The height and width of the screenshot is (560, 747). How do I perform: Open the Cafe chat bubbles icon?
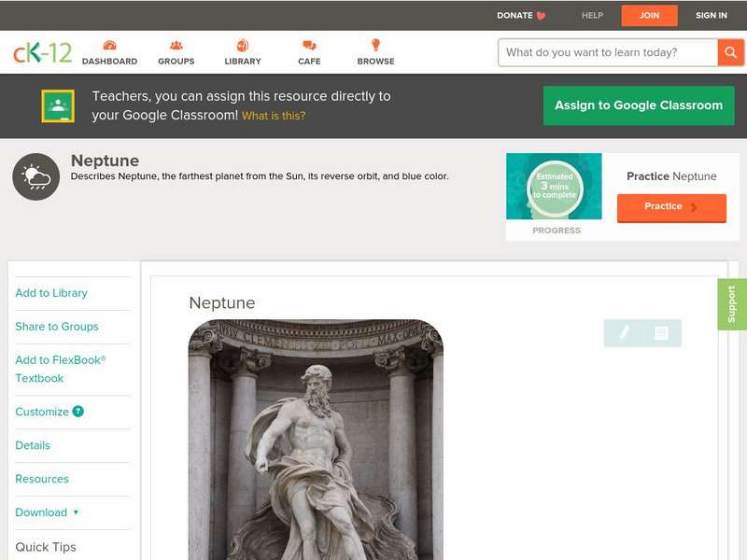[x=309, y=45]
